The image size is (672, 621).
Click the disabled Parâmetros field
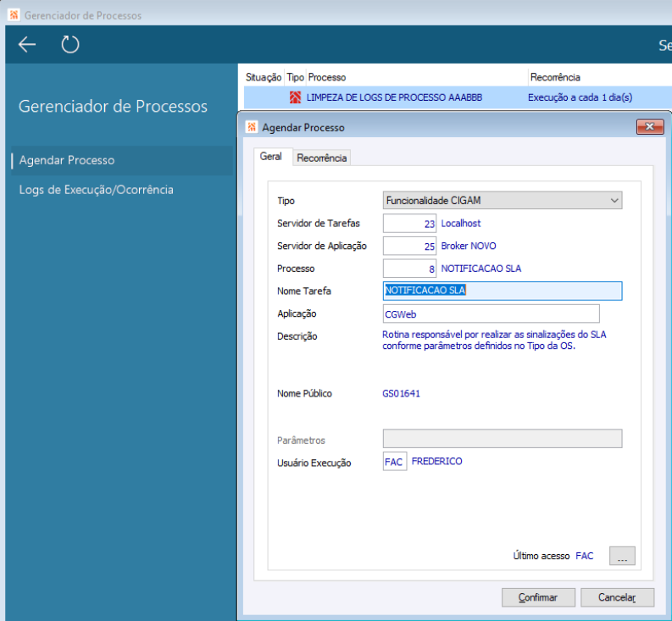[503, 439]
